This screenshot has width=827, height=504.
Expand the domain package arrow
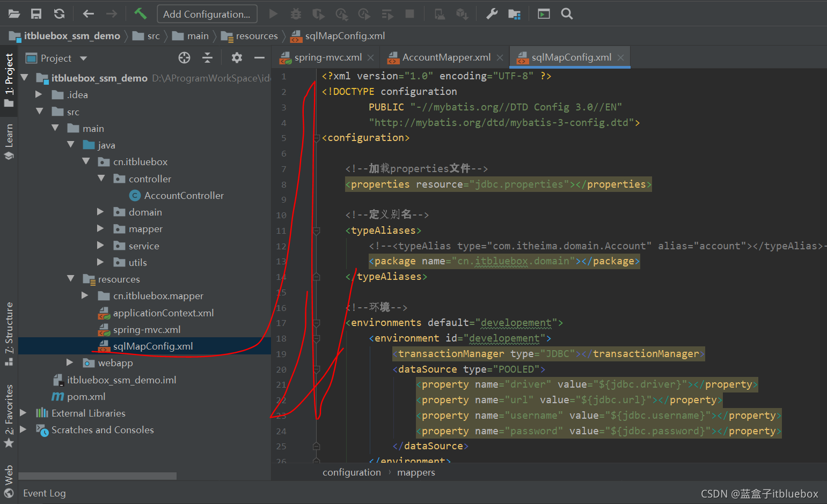click(x=100, y=212)
